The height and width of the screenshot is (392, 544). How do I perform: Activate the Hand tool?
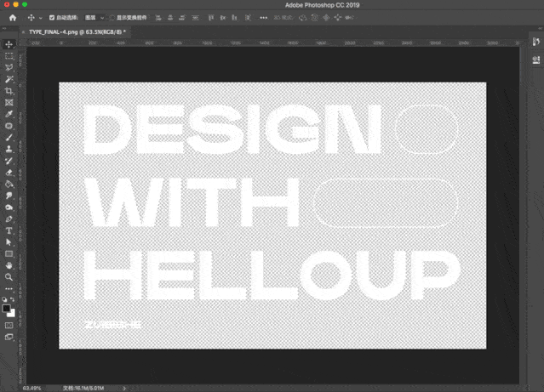(x=9, y=265)
